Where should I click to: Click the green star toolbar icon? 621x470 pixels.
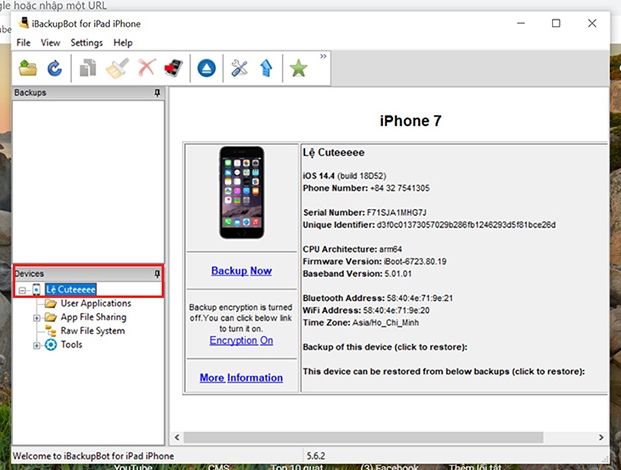point(298,69)
